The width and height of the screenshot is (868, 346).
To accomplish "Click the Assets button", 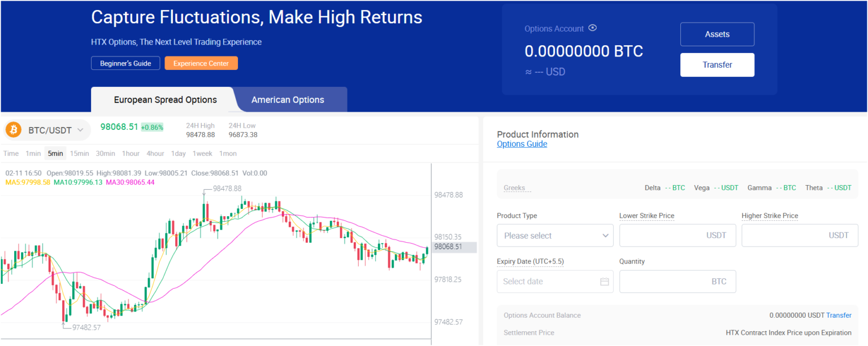I will (717, 34).
